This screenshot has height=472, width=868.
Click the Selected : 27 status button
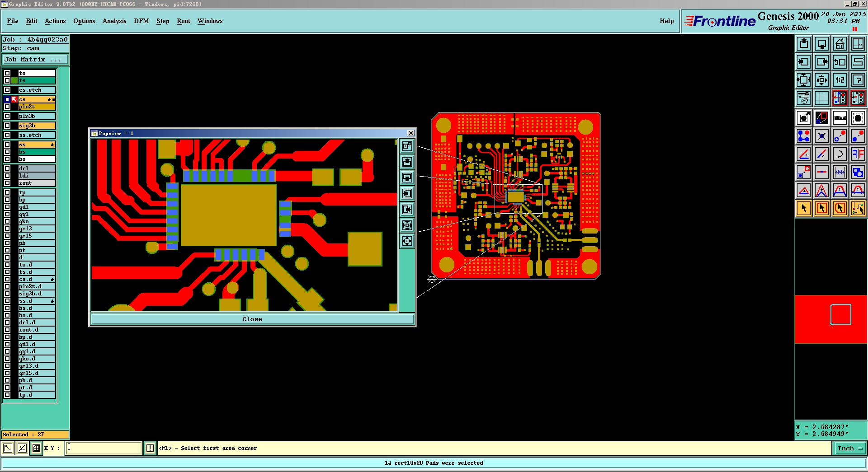(x=35, y=435)
